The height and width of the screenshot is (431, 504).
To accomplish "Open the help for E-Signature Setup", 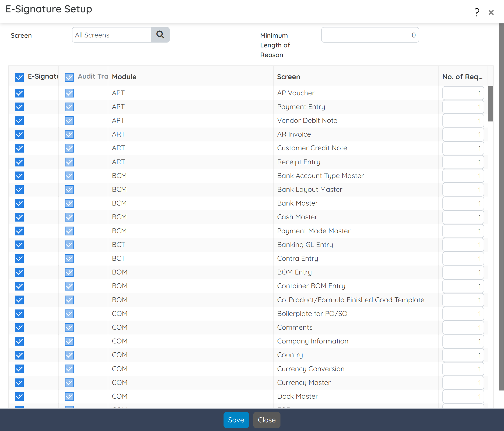I will [x=477, y=12].
